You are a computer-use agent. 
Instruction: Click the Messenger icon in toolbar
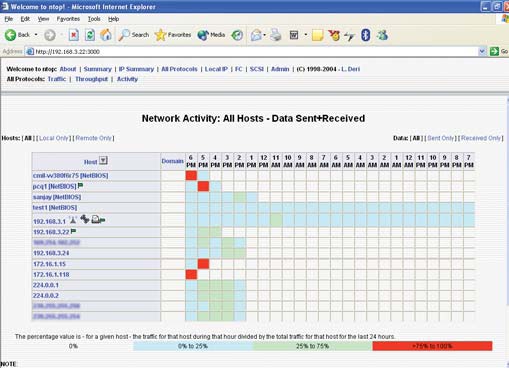[x=382, y=35]
